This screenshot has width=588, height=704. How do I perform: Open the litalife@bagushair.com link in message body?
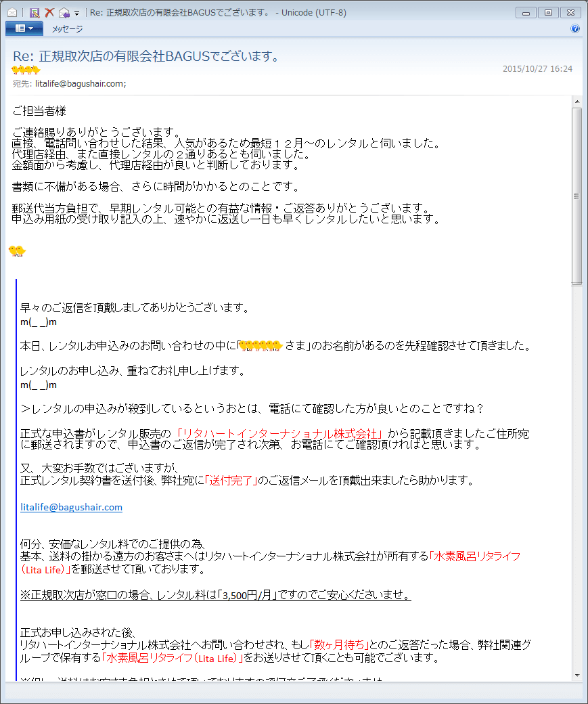click(71, 507)
